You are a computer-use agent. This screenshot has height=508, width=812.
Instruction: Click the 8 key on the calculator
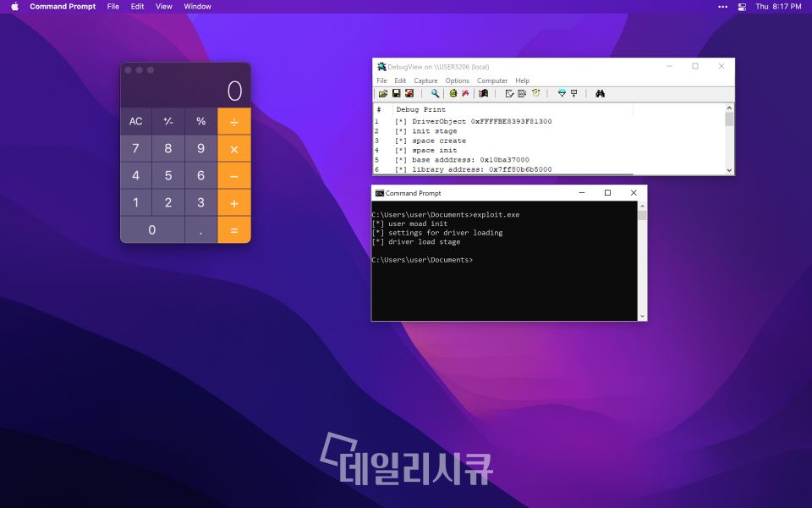coord(168,149)
